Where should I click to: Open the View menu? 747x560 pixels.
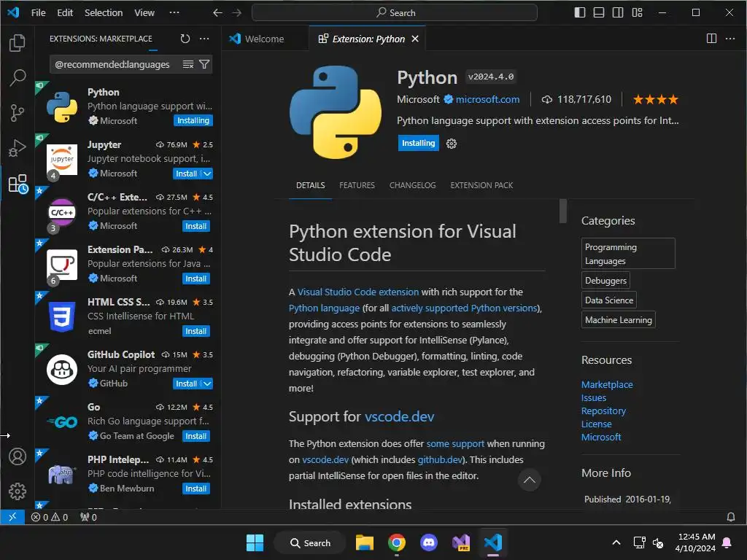144,12
